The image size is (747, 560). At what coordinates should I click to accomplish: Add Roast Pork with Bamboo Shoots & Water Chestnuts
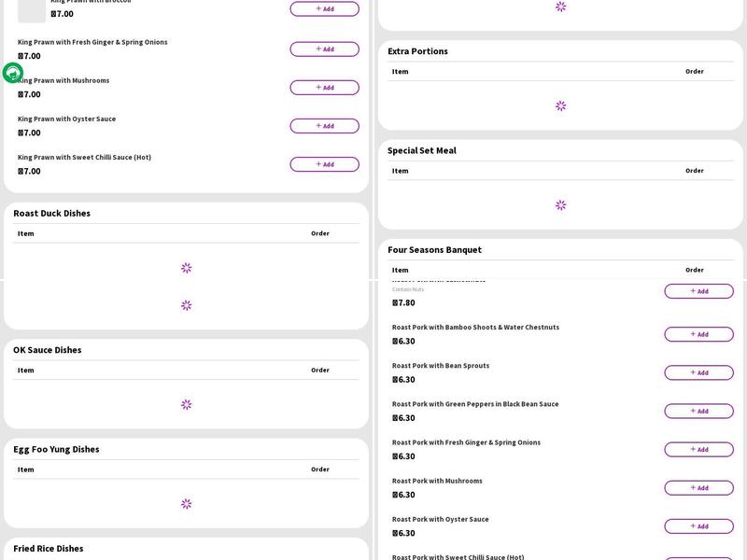[x=698, y=334]
